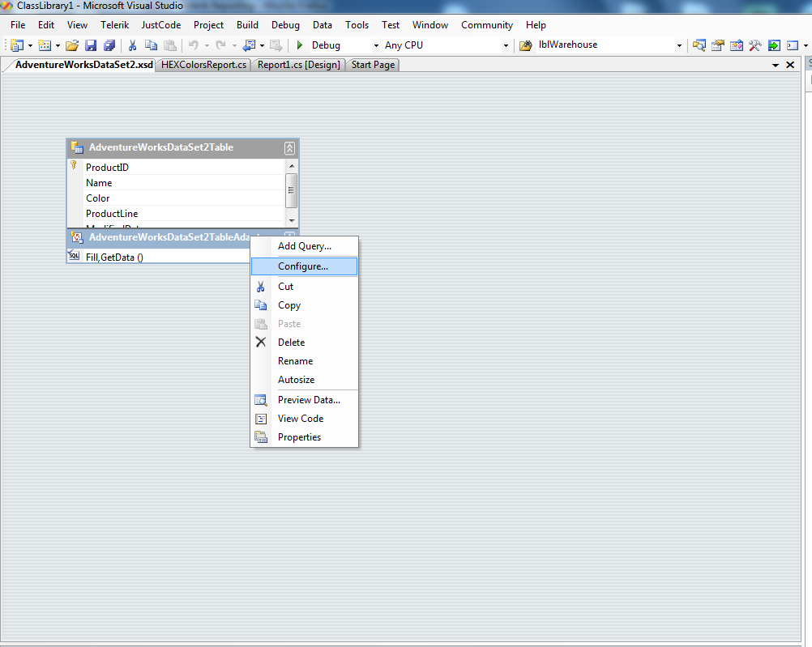Expand the Navigate Backward dropdown arrow
Screen dimensions: 812x647
(x=262, y=45)
